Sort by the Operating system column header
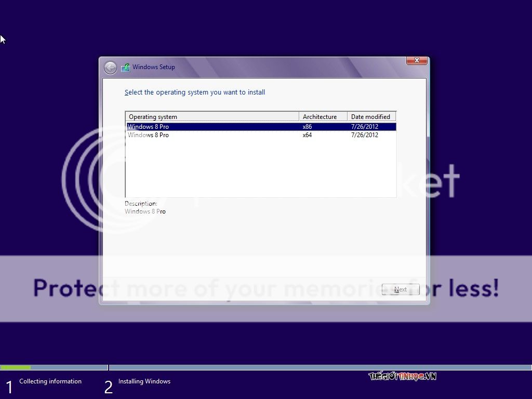The image size is (532, 399). 212,117
